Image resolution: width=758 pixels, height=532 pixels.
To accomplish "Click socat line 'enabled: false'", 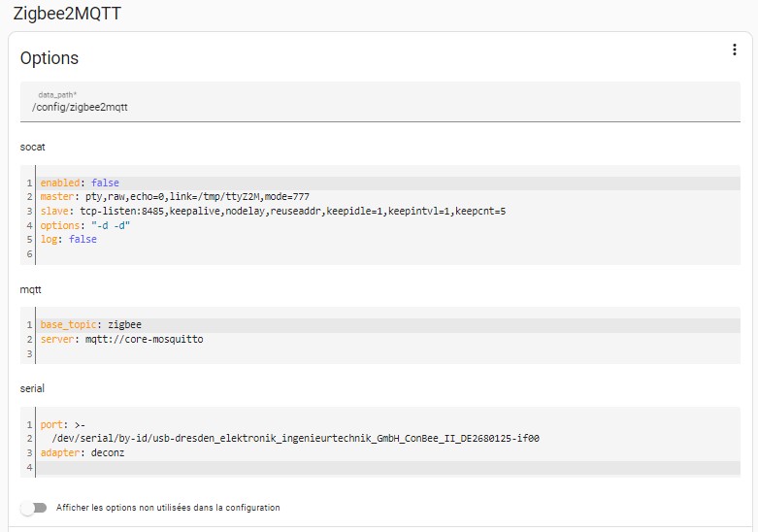I will (387, 183).
